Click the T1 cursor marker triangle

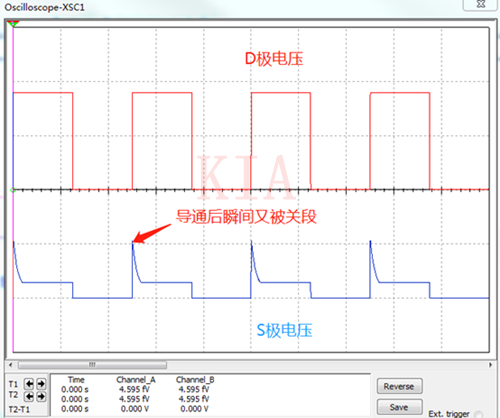[13, 24]
